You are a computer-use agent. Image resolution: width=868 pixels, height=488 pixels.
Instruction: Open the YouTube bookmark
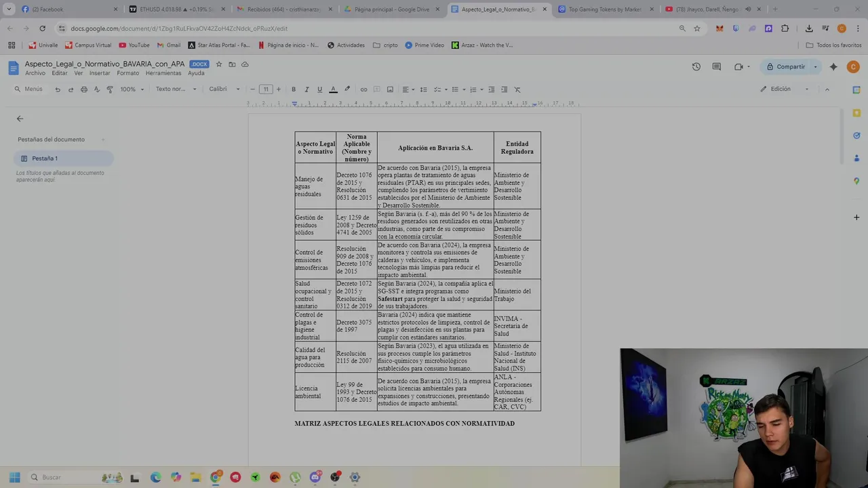[x=134, y=45]
